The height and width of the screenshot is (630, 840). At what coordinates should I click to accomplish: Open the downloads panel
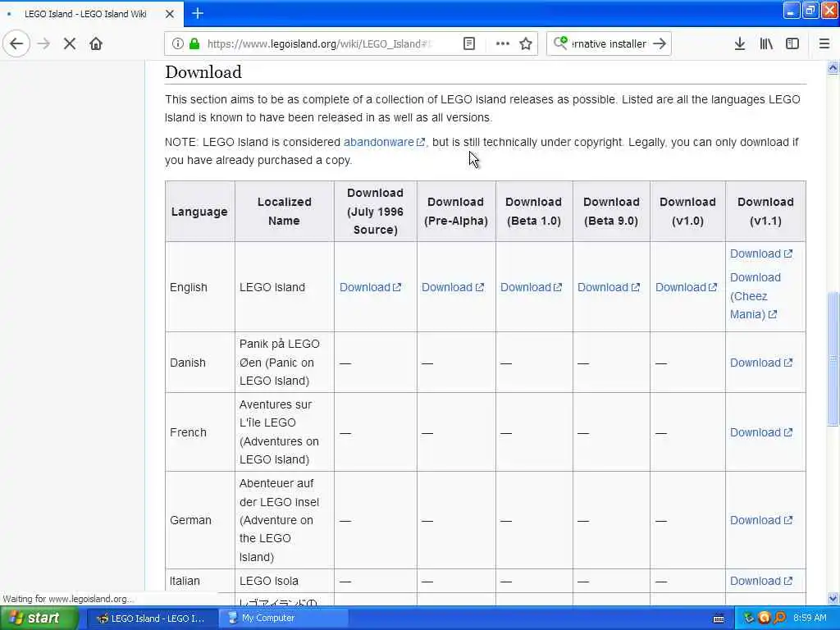[x=740, y=44]
